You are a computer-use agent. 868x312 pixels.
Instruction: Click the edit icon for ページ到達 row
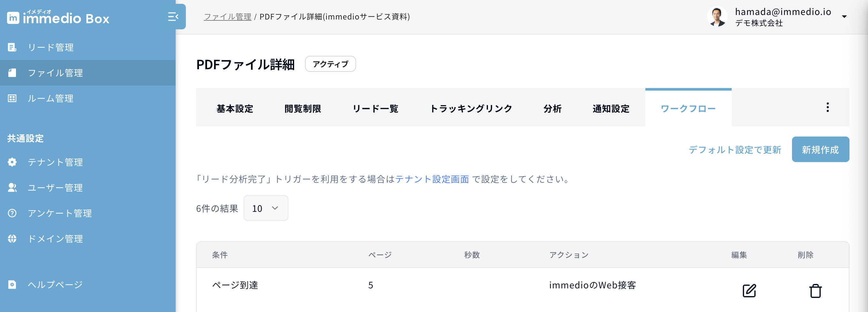click(749, 290)
